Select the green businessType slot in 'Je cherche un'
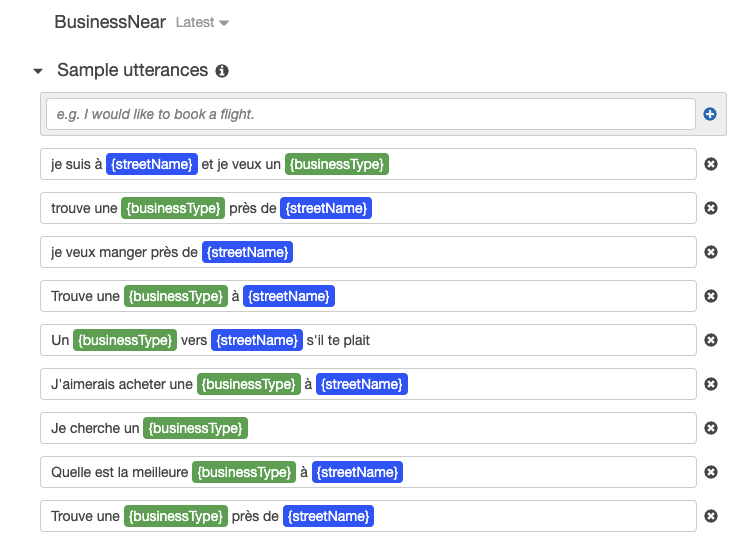This screenshot has height=544, width=736. click(x=195, y=428)
